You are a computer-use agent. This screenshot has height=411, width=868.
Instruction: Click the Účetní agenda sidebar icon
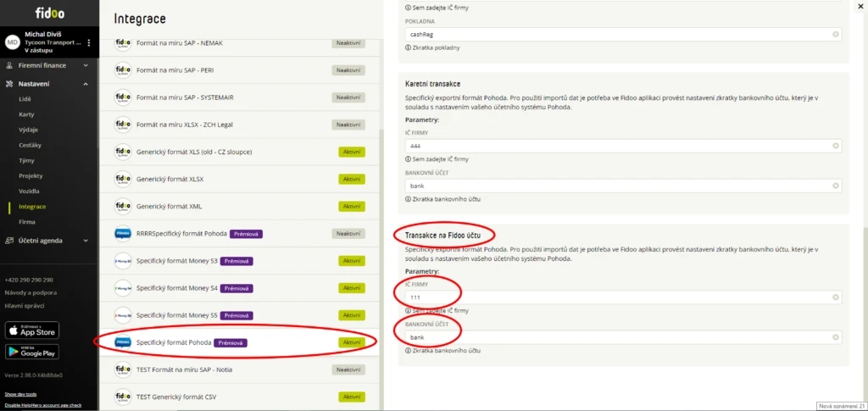(x=8, y=241)
